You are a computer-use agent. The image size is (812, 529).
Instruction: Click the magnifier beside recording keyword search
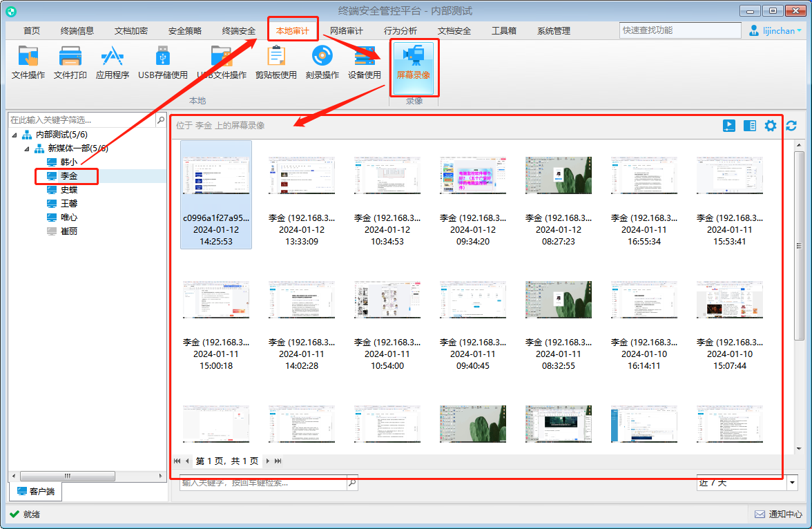tap(352, 482)
